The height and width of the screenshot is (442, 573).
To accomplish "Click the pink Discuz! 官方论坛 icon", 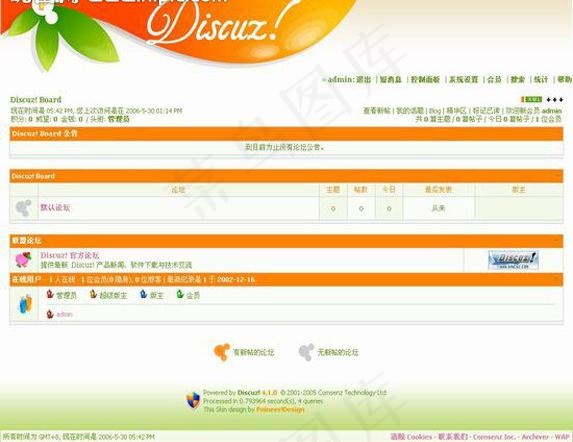I will [23, 260].
